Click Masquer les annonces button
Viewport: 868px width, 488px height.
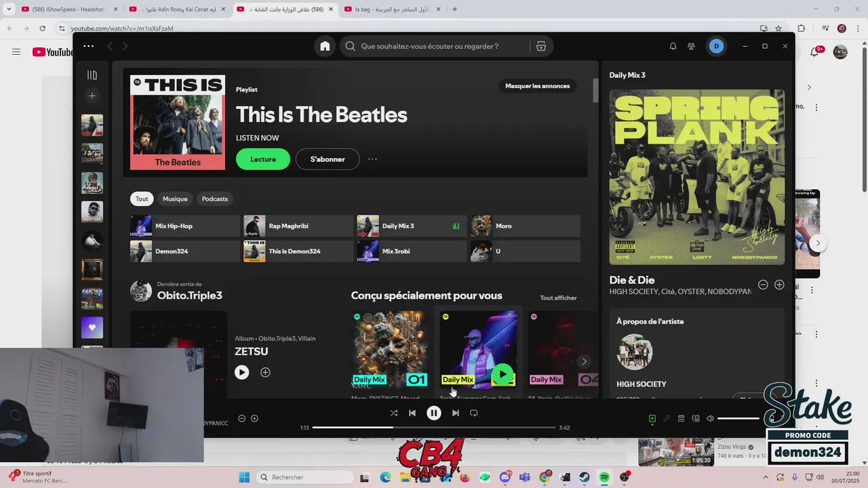(538, 86)
